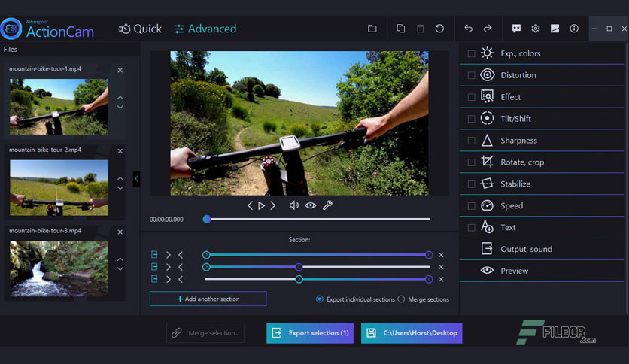Switch to Advanced mode tab
The width and height of the screenshot is (629, 364).
[x=205, y=29]
